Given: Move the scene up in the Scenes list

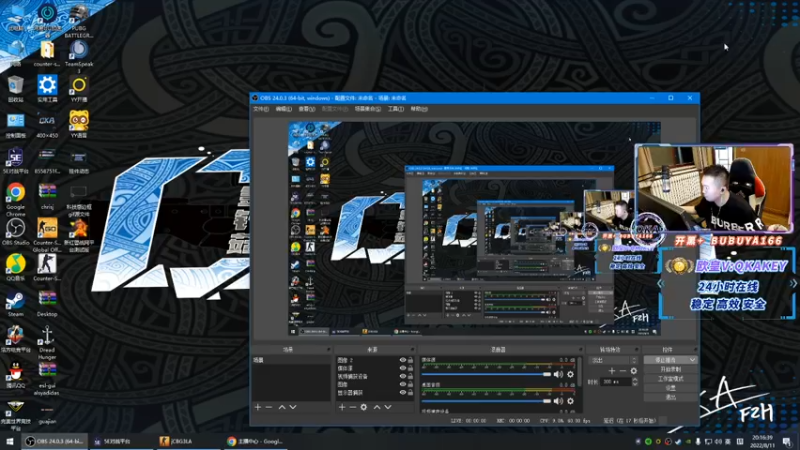Looking at the screenshot, I should 282,407.
